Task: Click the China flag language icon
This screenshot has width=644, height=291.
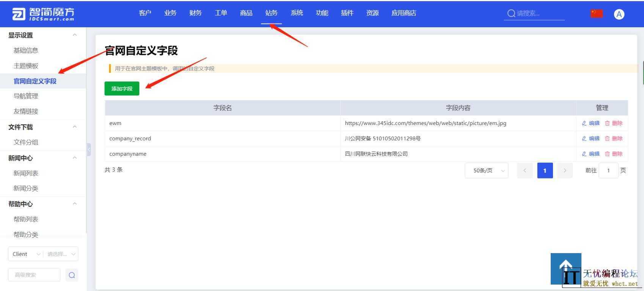Action: [x=596, y=14]
